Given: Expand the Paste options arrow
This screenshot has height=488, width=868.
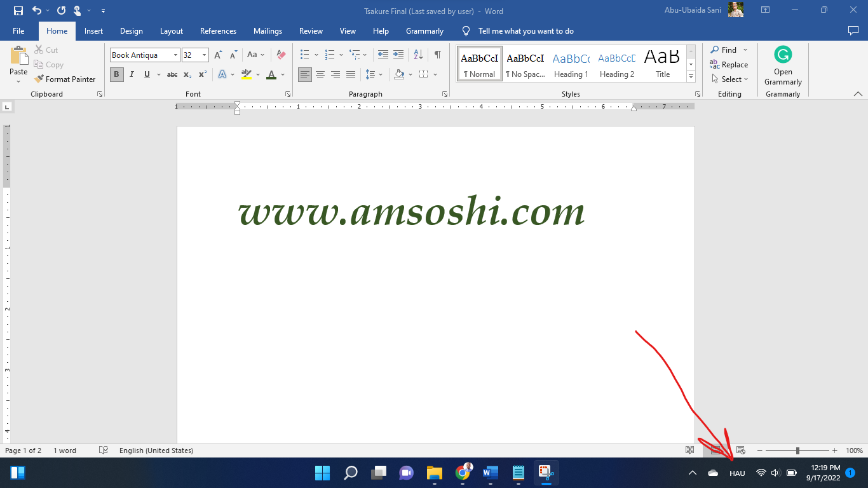Looking at the screenshot, I should tap(18, 81).
